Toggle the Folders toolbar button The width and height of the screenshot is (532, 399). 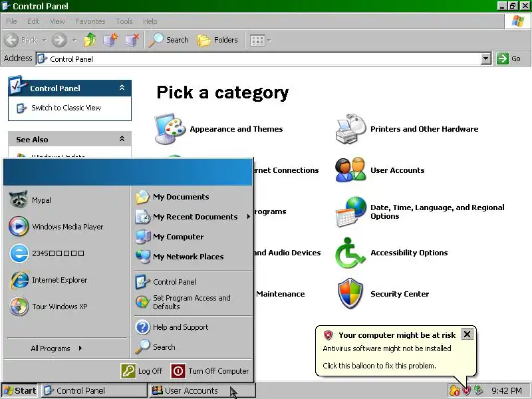pos(217,40)
